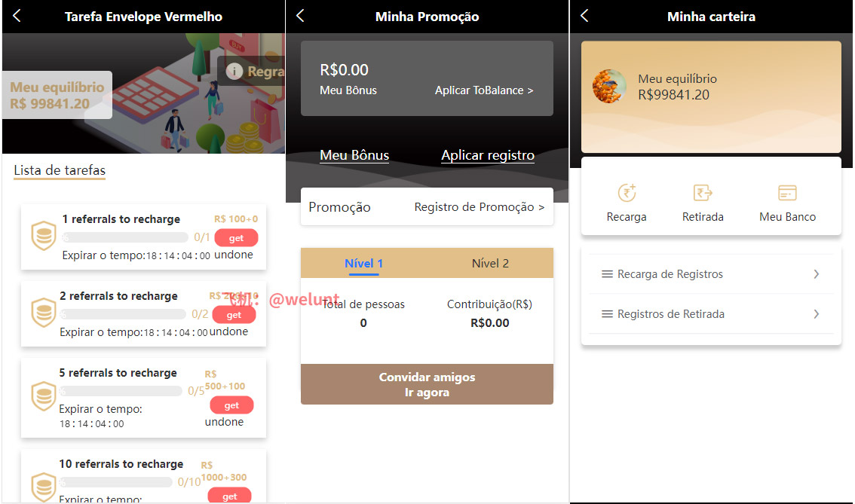Click get button for 5 referrals task
855x504 pixels.
pyautogui.click(x=231, y=405)
